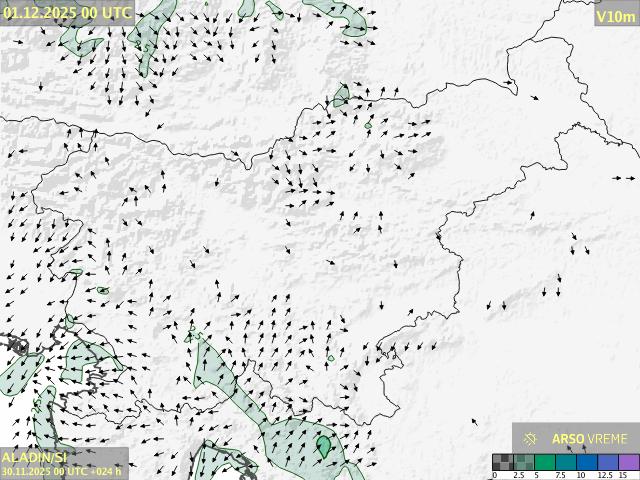Click the 01.12.2025 00 UTC timestamp
640x480 pixels.
point(67,13)
